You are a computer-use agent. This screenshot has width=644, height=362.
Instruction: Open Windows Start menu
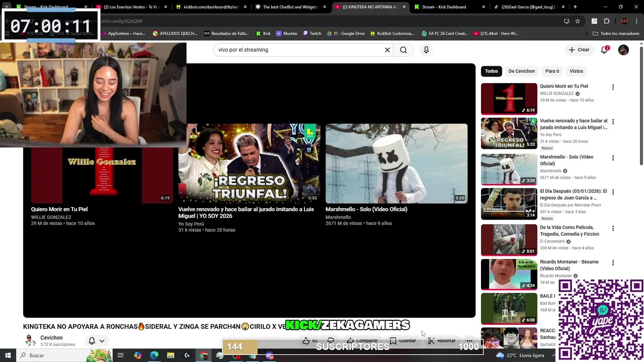[x=8, y=355]
